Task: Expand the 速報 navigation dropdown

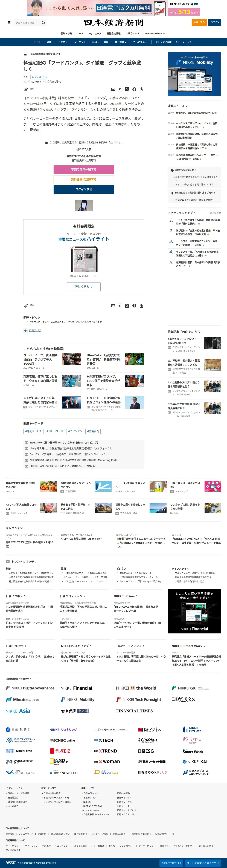Action: 50,42
